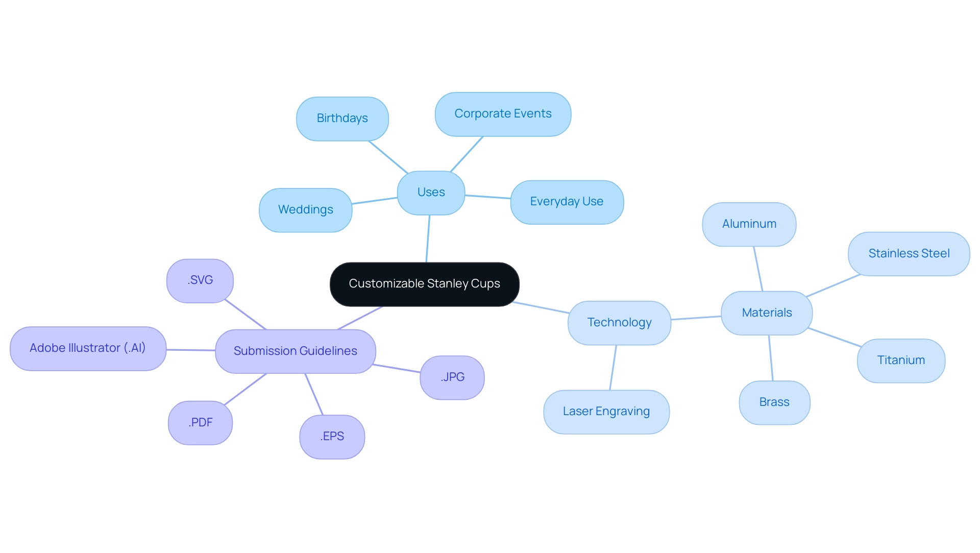The width and height of the screenshot is (980, 553).
Task: Expand the Submission Guidelines node connections
Action: pyautogui.click(x=295, y=351)
